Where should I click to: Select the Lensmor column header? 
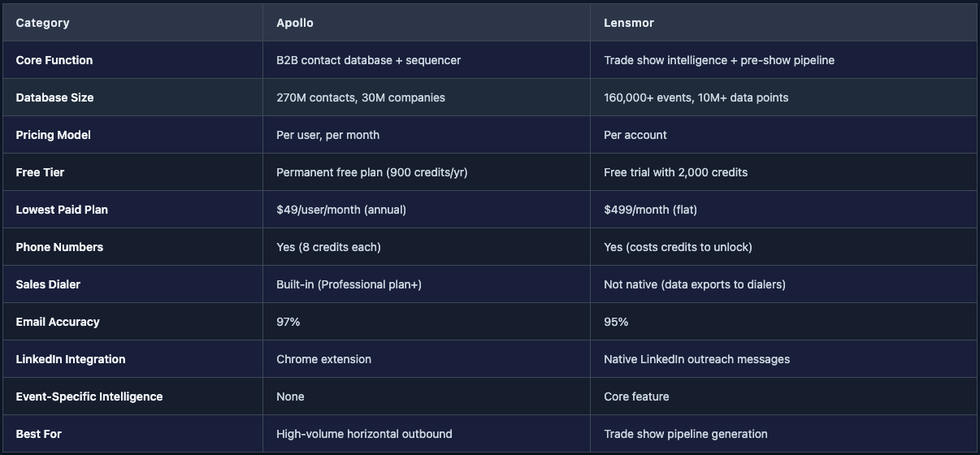point(629,23)
